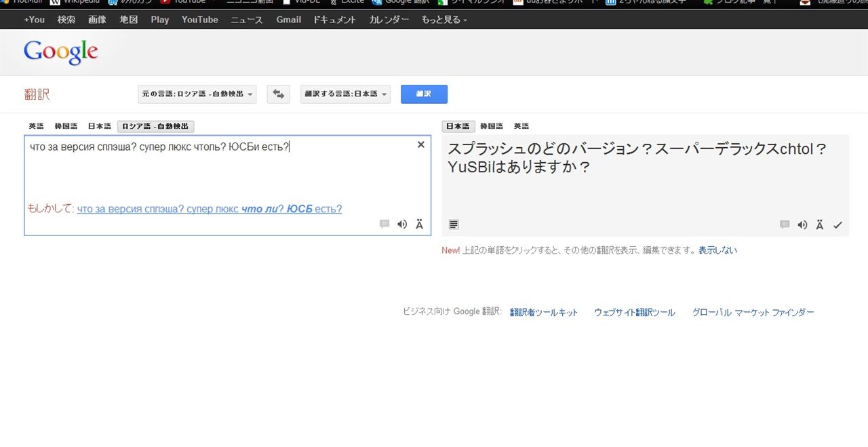Clear the Russian source text
The image size is (868, 447).
coord(420,144)
